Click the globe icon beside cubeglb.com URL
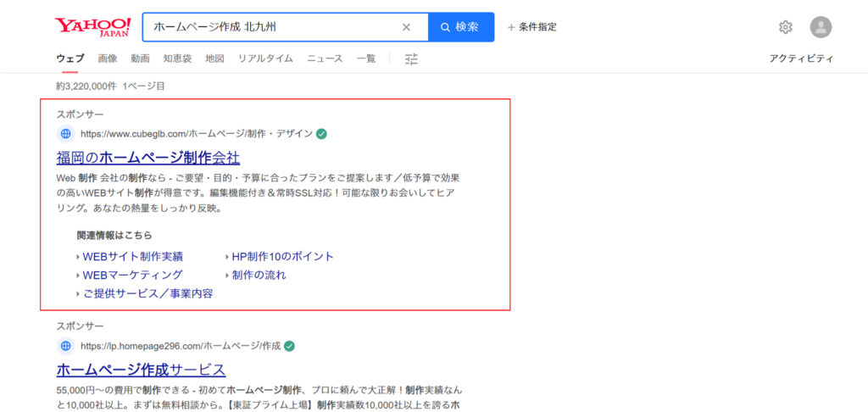This screenshot has height=412, width=868. click(x=66, y=133)
